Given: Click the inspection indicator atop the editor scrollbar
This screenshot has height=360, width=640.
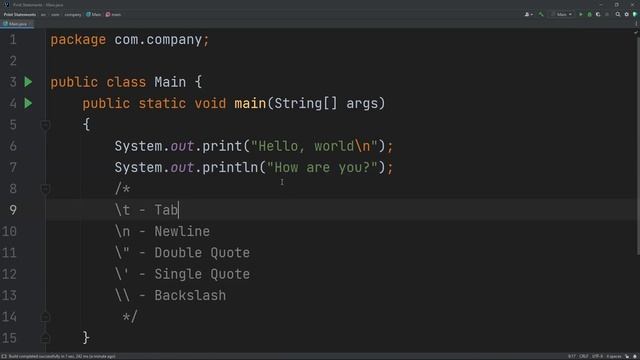Looking at the screenshot, I should pos(636,32).
